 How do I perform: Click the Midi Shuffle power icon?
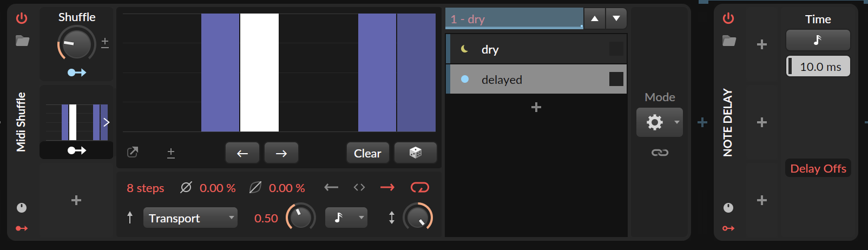pyautogui.click(x=22, y=18)
